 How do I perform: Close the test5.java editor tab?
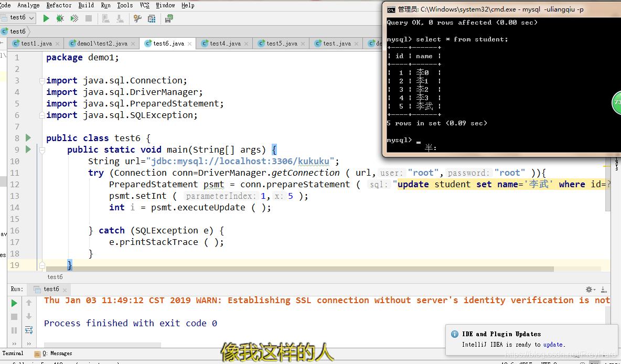point(303,44)
